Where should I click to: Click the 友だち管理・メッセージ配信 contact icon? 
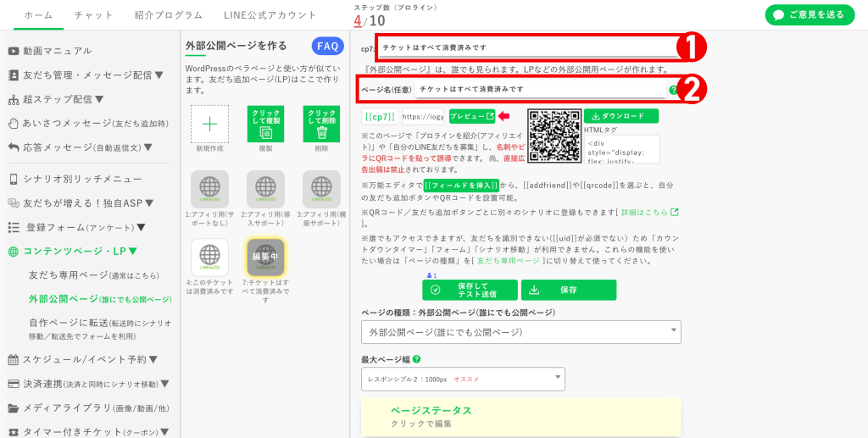coord(14,75)
